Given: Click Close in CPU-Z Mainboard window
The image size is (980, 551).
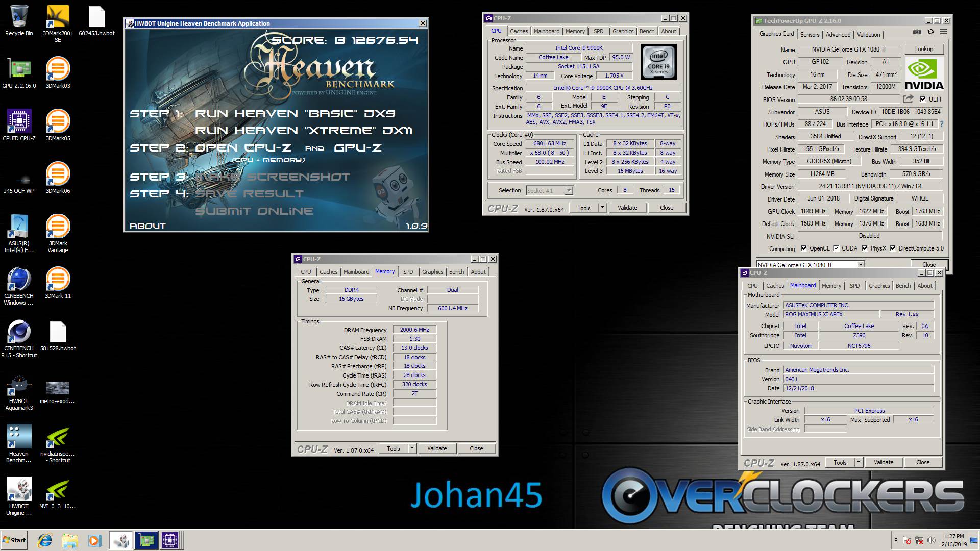Looking at the screenshot, I should [923, 462].
